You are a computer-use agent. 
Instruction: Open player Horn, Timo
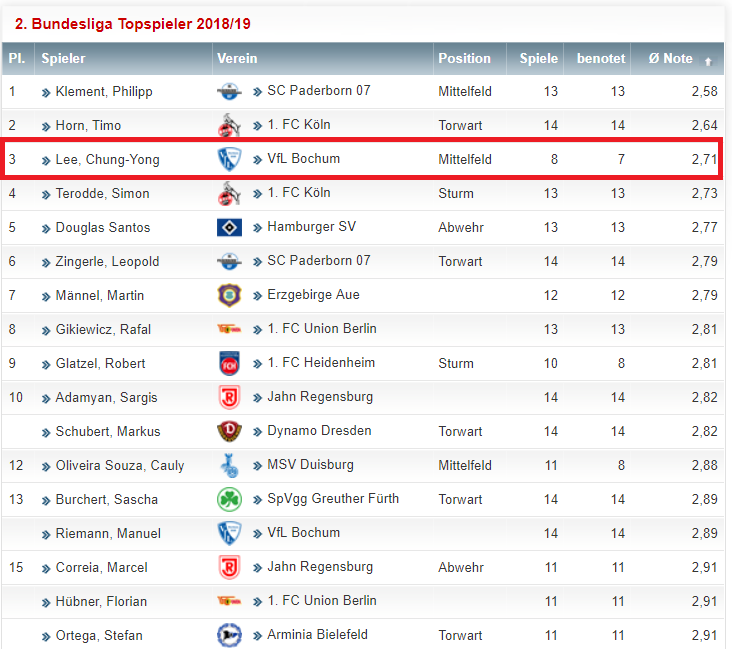88,125
